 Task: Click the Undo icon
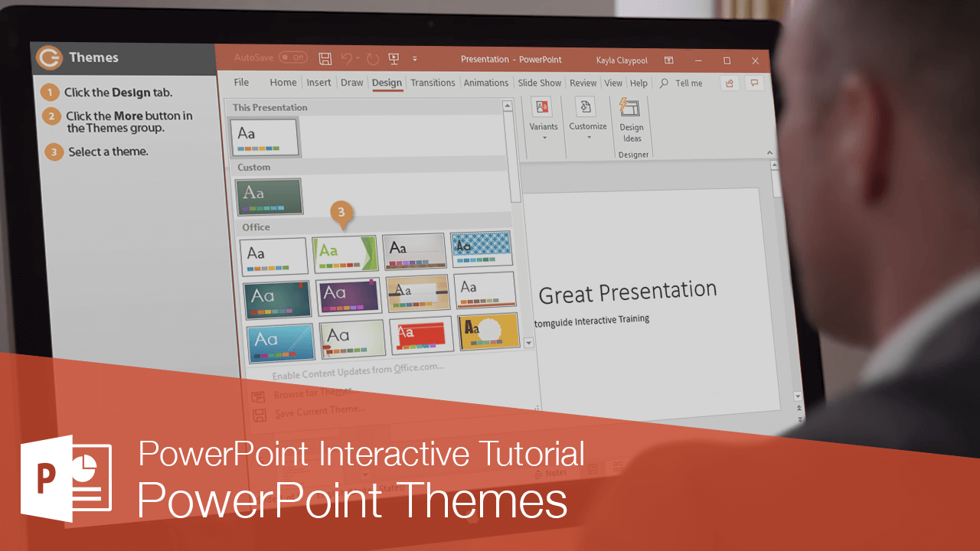[x=347, y=59]
